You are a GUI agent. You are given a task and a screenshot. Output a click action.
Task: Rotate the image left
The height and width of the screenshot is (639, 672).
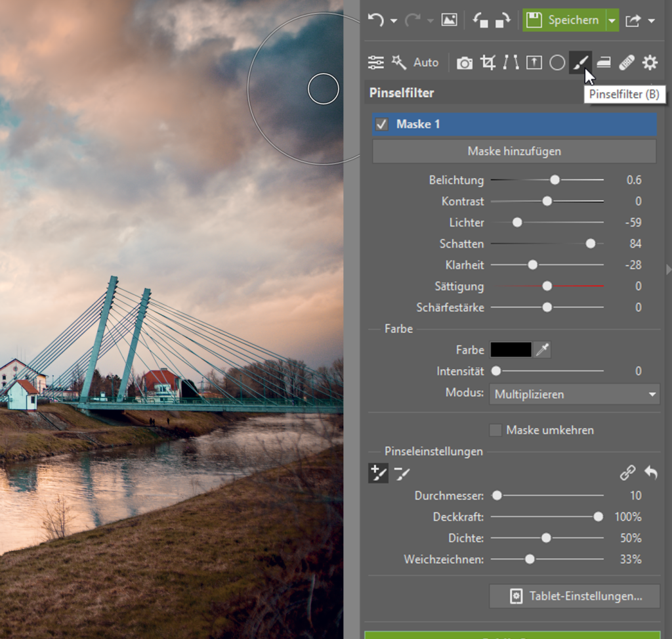[480, 20]
